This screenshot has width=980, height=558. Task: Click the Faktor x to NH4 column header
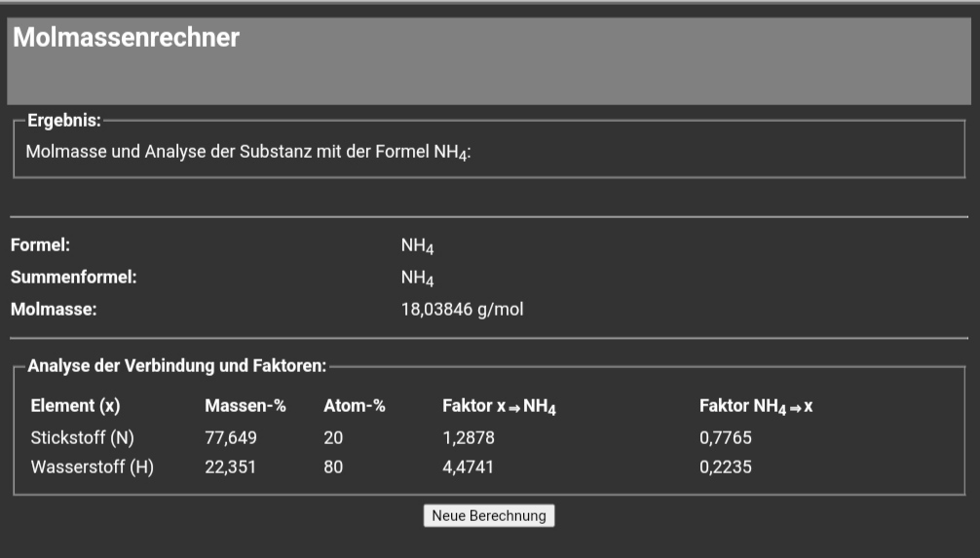[x=499, y=406]
